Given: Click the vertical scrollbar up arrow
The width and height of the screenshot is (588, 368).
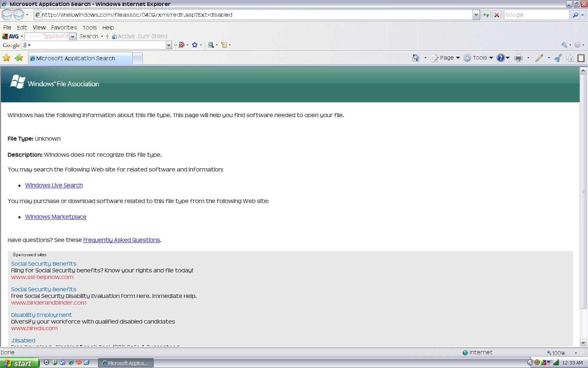Looking at the screenshot, I should click(583, 70).
